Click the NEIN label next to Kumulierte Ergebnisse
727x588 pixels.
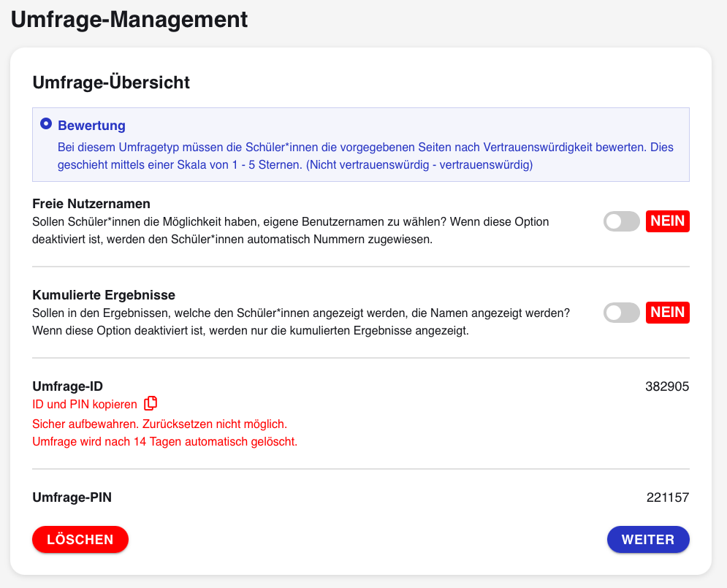[x=668, y=313]
